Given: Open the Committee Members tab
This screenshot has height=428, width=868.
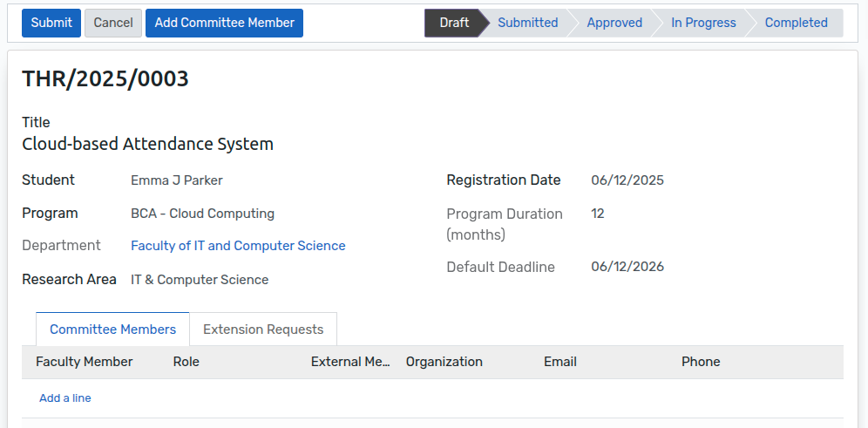Looking at the screenshot, I should [112, 329].
